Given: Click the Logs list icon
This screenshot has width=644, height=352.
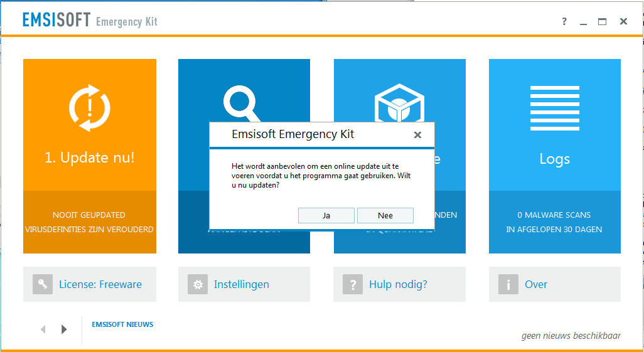Looking at the screenshot, I should click(x=554, y=108).
